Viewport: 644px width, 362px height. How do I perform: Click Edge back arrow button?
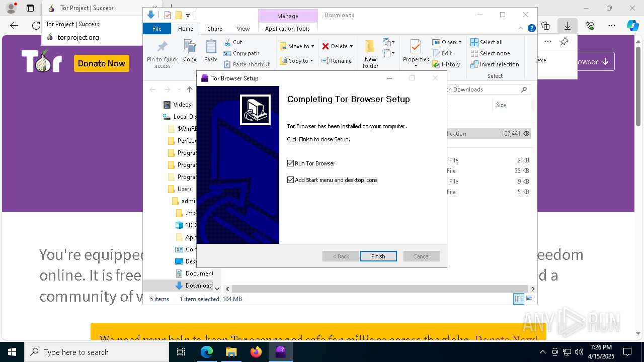14,25
